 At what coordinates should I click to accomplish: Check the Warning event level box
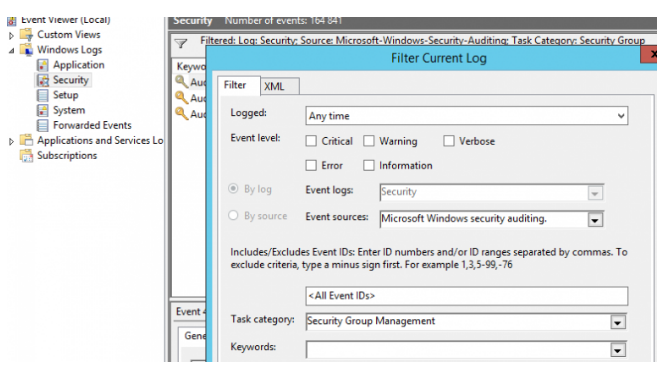[x=369, y=141]
